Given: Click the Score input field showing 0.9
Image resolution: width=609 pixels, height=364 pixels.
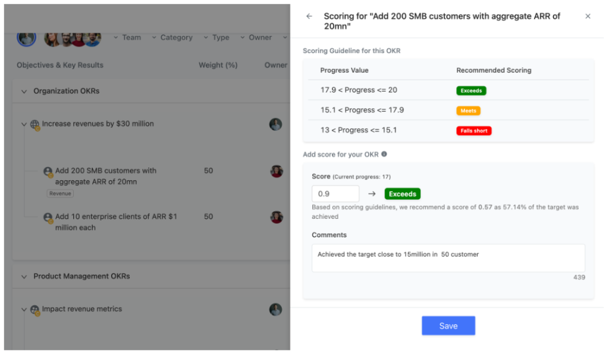Looking at the screenshot, I should tap(335, 194).
